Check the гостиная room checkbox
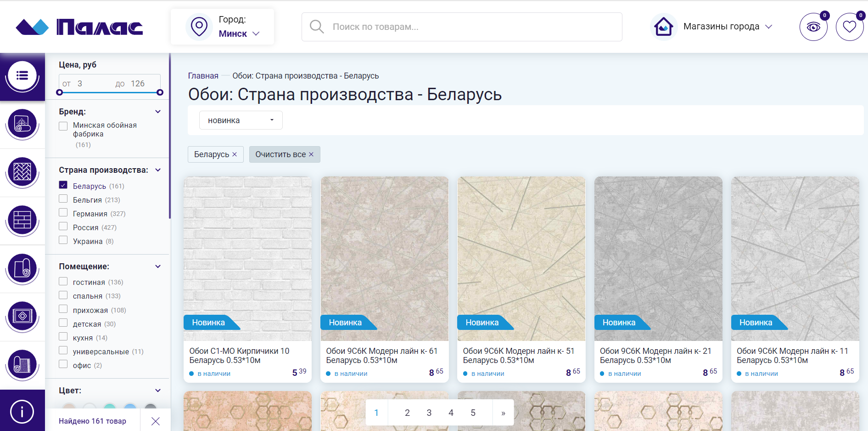 (x=63, y=281)
